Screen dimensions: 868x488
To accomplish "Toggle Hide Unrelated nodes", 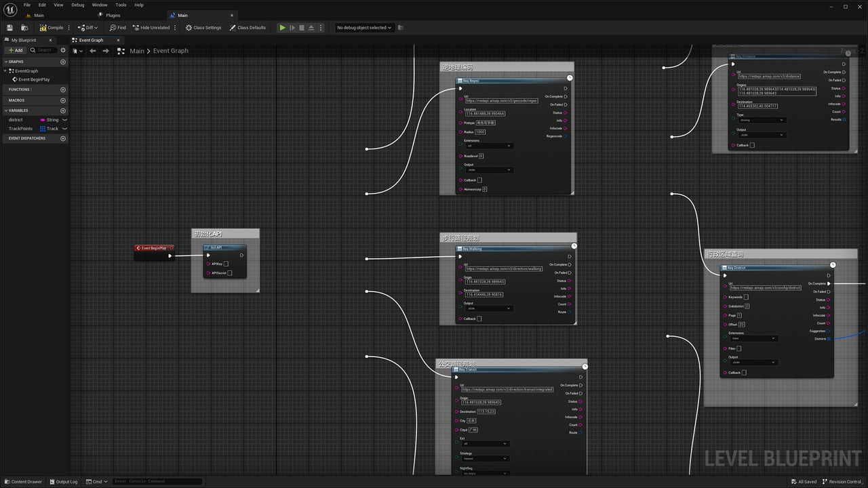I will tap(151, 28).
